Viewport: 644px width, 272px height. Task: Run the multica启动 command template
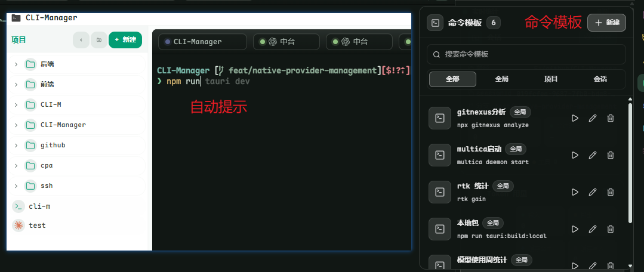(575, 155)
